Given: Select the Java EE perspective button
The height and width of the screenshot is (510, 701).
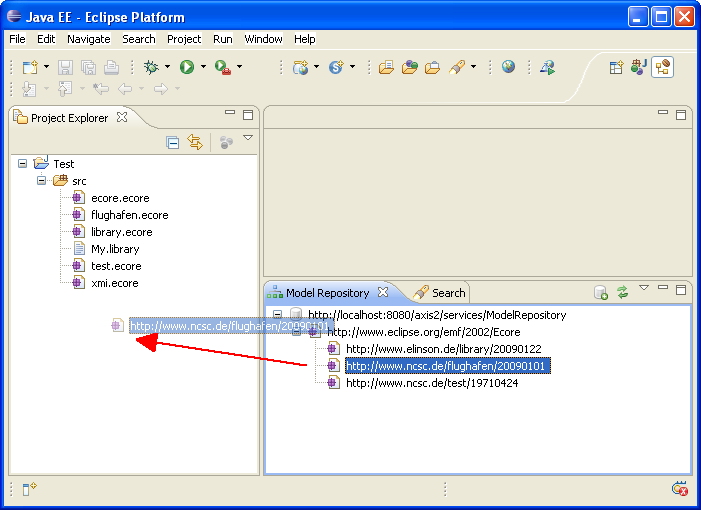Looking at the screenshot, I should pyautogui.click(x=663, y=67).
